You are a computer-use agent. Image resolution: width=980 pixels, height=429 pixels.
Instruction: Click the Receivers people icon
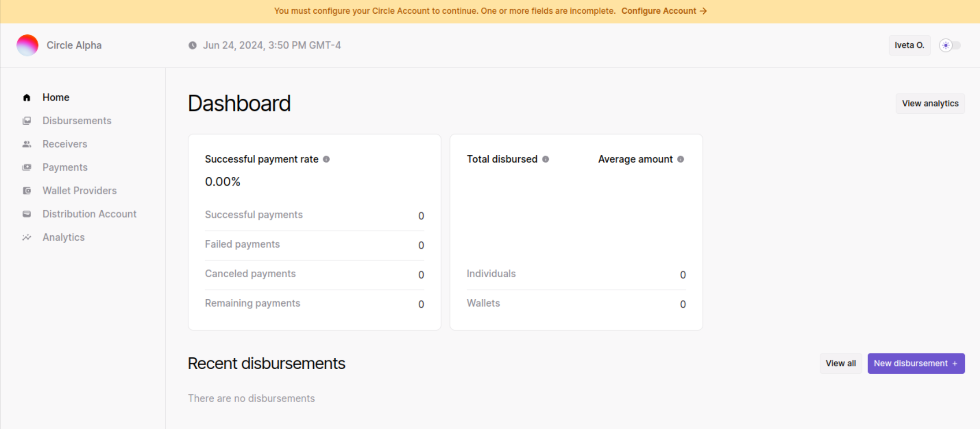click(27, 144)
